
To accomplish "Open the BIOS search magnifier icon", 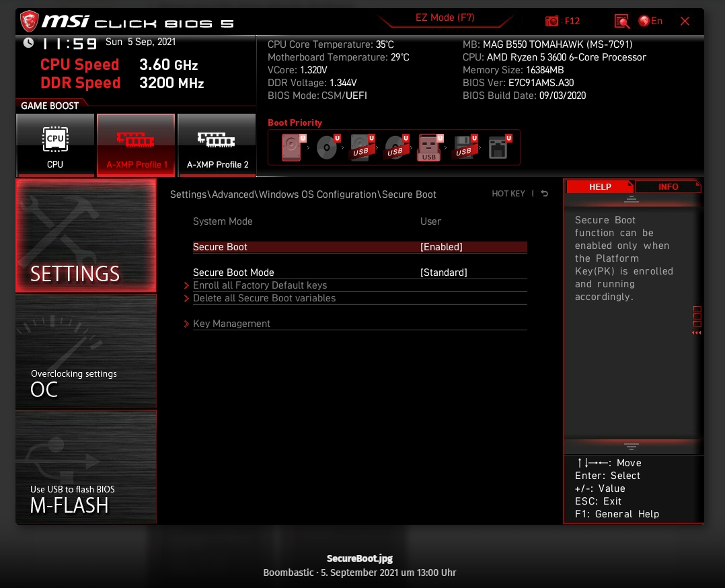I will [x=622, y=22].
